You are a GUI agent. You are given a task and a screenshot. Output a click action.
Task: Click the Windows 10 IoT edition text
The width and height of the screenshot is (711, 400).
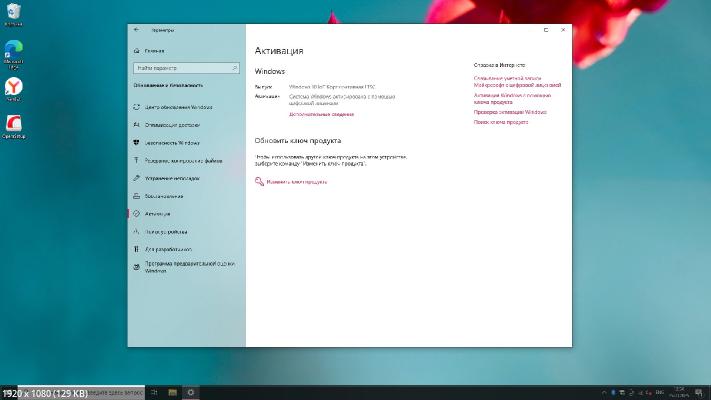(332, 87)
